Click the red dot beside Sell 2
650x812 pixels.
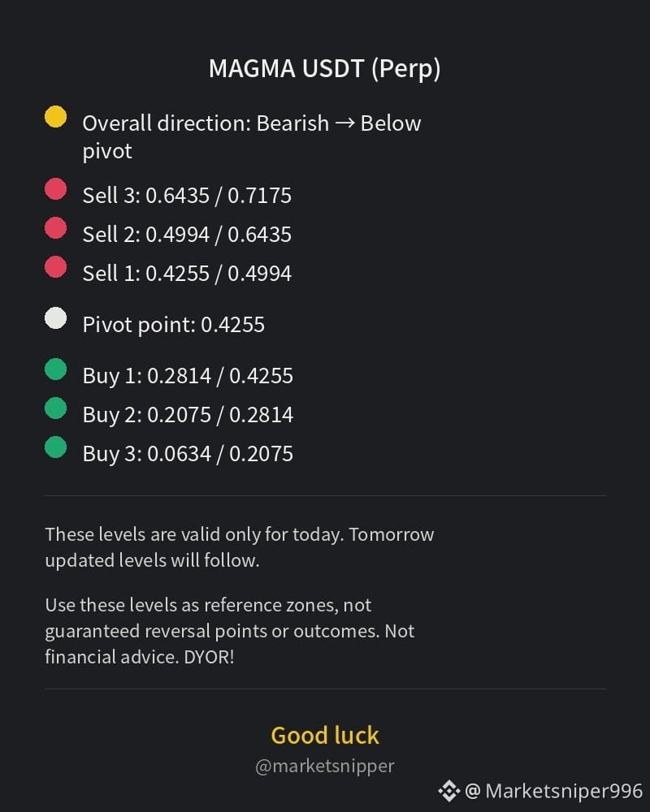point(55,228)
